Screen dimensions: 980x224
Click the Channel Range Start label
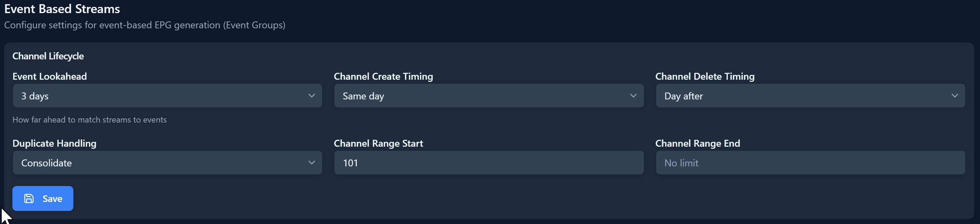pos(378,143)
